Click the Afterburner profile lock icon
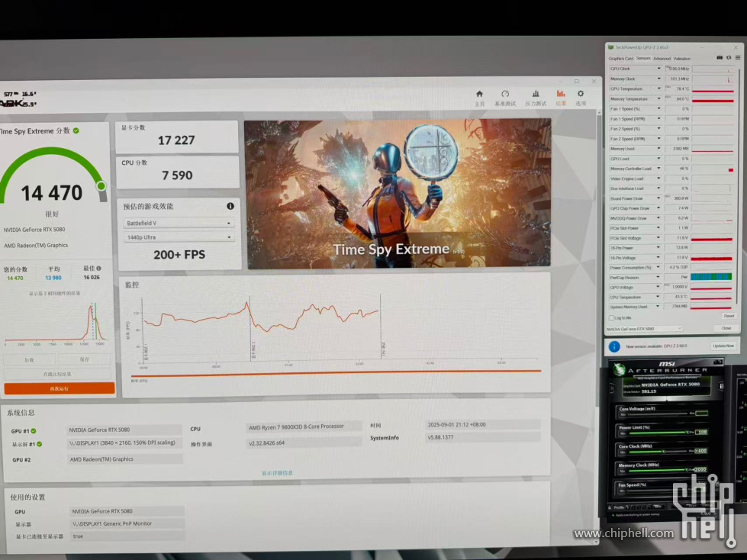This screenshot has width=747, height=560. click(x=610, y=507)
